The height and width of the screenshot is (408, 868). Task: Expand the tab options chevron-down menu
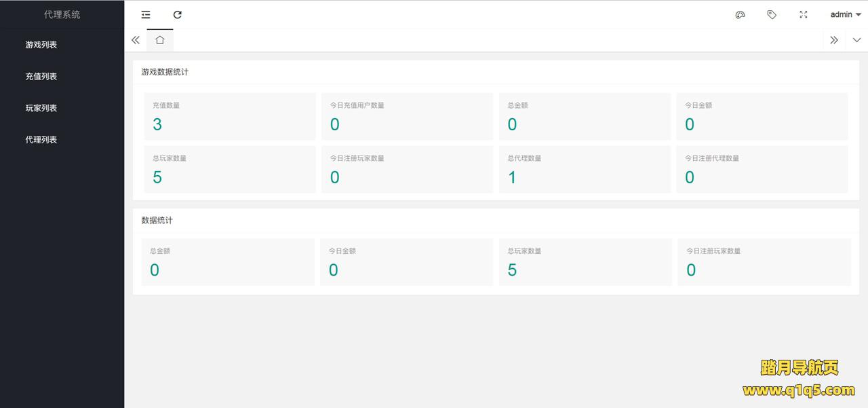pos(856,40)
